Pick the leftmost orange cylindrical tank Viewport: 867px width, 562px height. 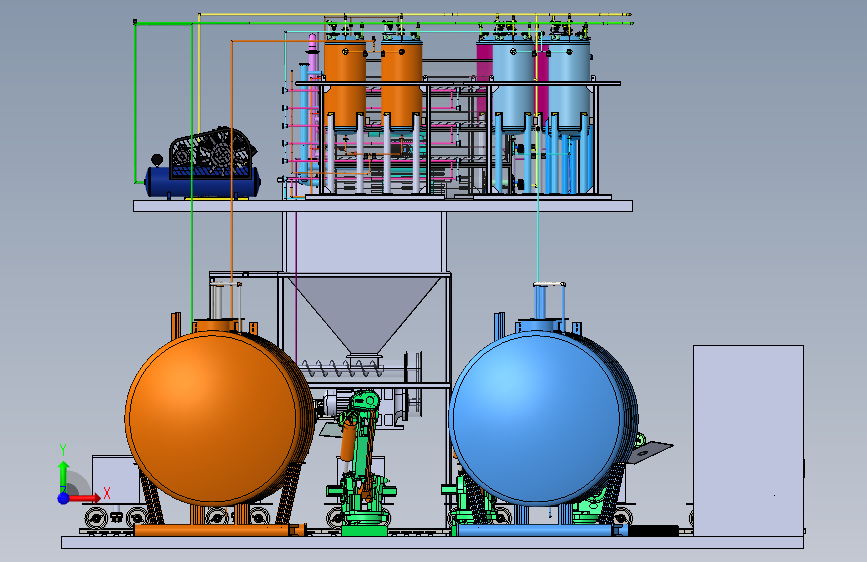click(345, 83)
